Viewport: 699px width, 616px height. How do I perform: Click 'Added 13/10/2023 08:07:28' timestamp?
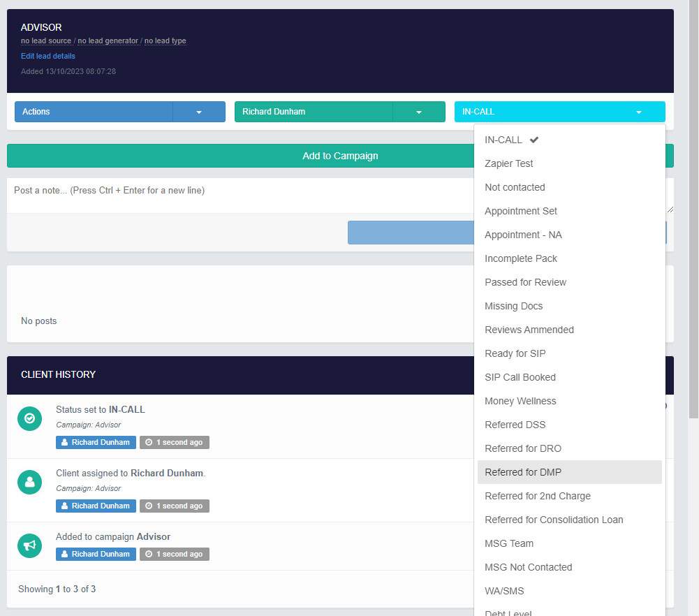68,71
